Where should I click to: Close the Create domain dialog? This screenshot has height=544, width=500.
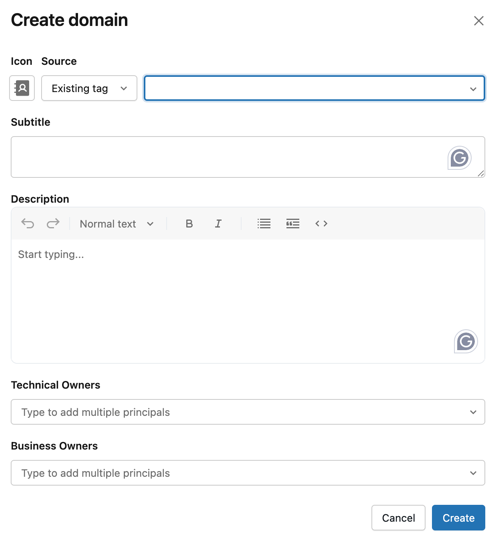click(x=479, y=21)
